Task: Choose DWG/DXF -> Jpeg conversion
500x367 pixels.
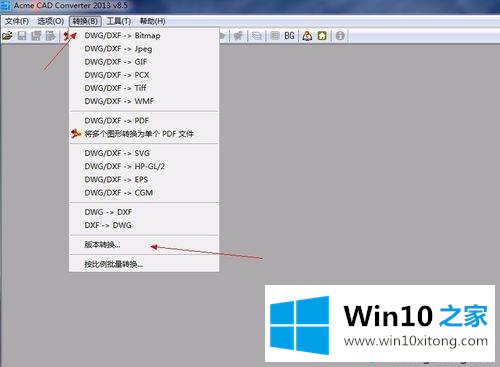Action: pos(144,49)
